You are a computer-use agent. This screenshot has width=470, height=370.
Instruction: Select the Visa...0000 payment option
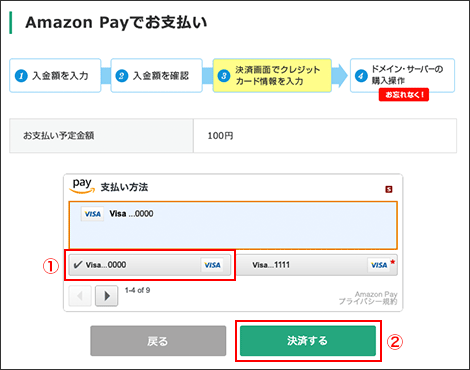[x=149, y=265]
